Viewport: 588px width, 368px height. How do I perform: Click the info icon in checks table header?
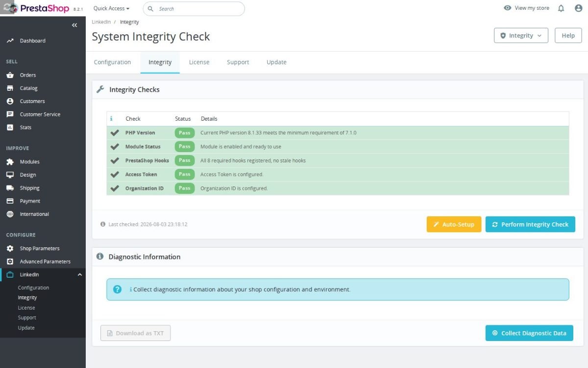[111, 119]
